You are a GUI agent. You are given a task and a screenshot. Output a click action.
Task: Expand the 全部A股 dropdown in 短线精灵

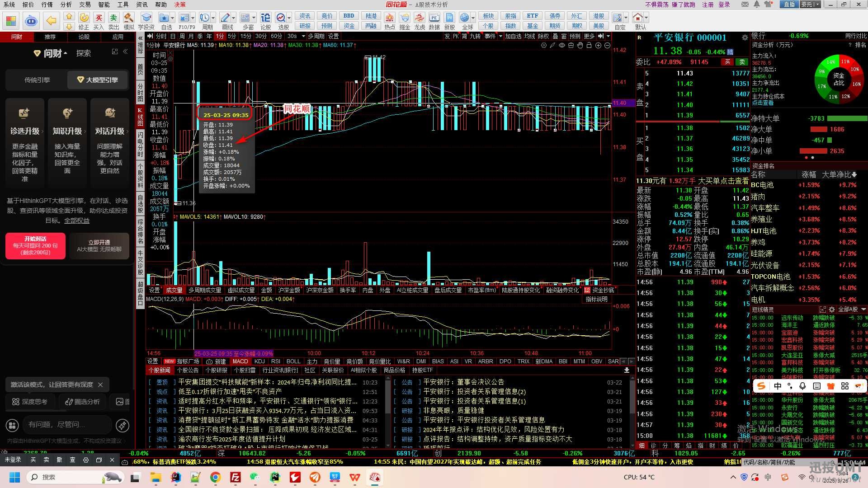pyautogui.click(x=863, y=310)
